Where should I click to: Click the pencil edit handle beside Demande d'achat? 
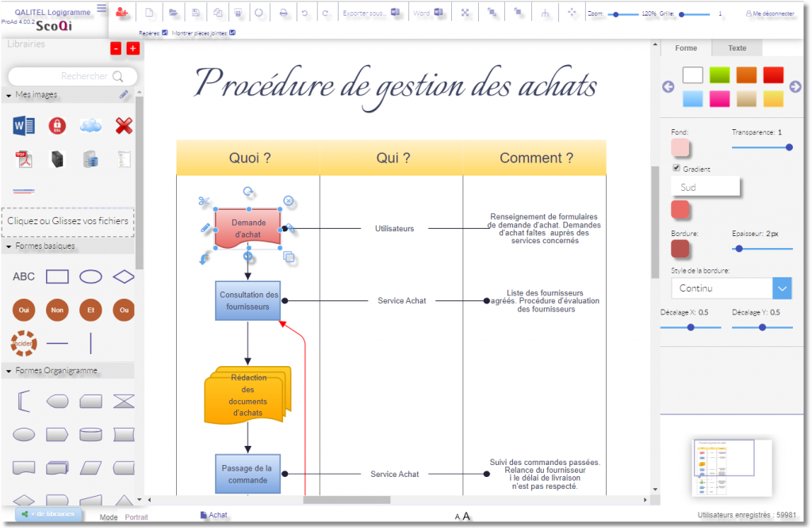point(205,227)
